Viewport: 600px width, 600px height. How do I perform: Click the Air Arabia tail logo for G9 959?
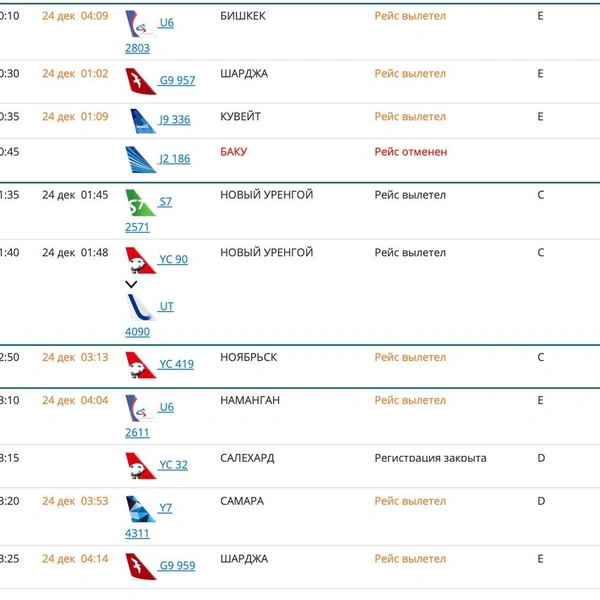point(140,566)
